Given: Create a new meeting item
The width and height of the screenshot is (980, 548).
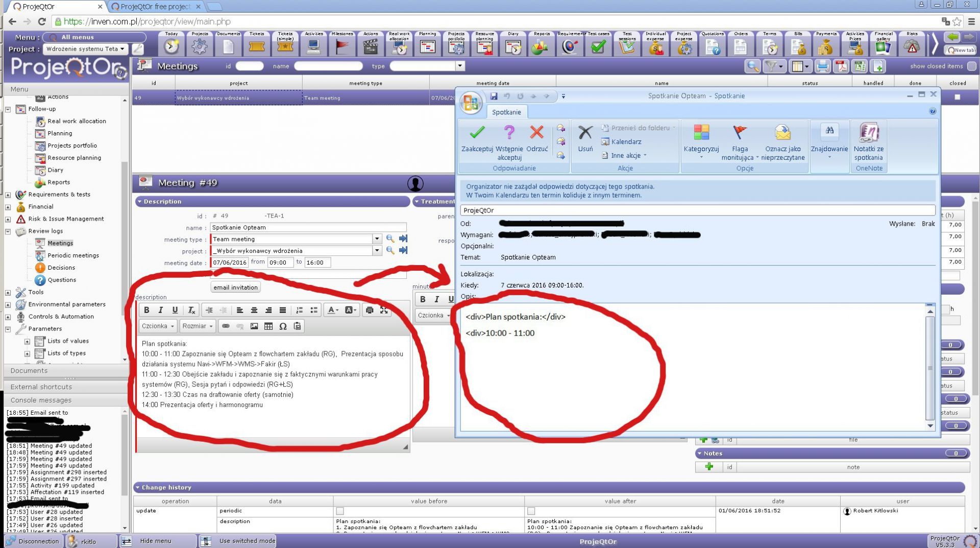Looking at the screenshot, I should [x=878, y=66].
